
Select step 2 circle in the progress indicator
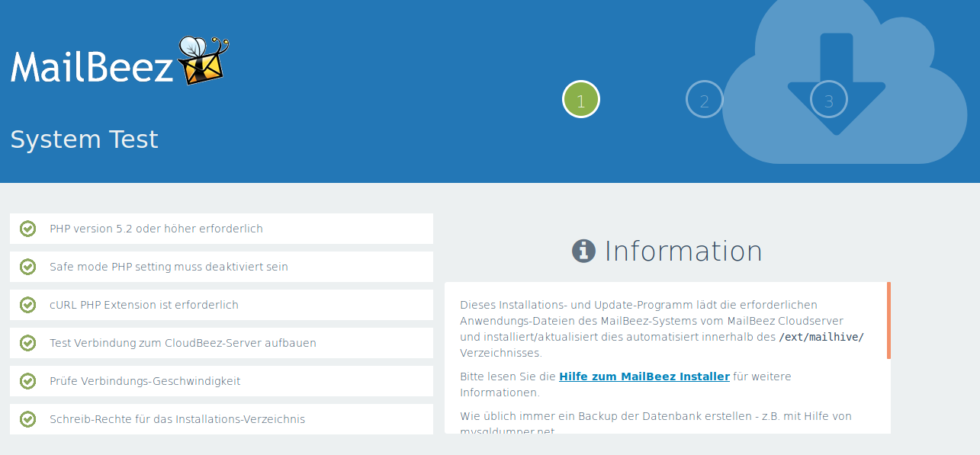(704, 101)
